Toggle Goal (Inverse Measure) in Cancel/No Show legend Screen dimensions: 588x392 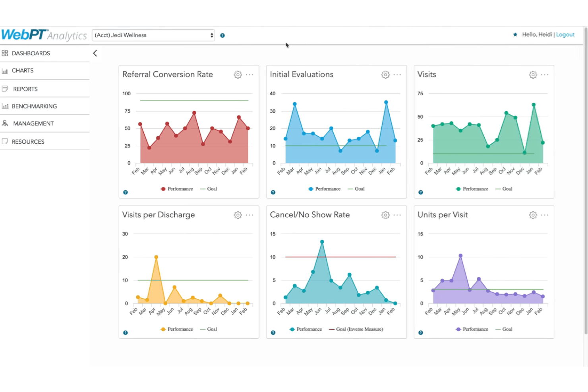(356, 329)
